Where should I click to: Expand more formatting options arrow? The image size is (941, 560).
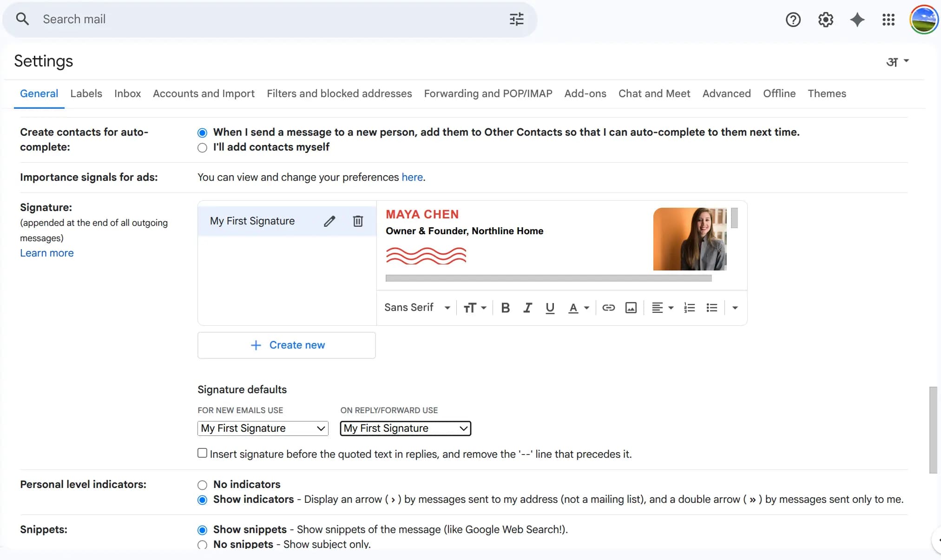[735, 308]
